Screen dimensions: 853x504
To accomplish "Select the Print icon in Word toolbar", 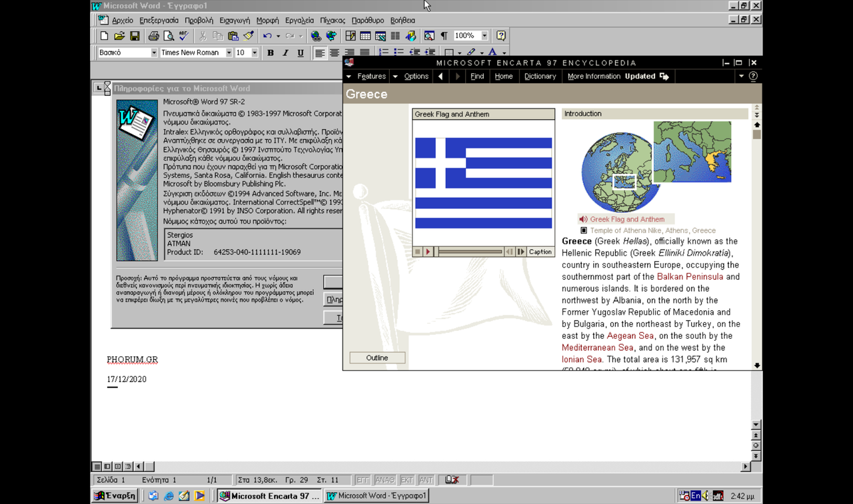I will (154, 36).
